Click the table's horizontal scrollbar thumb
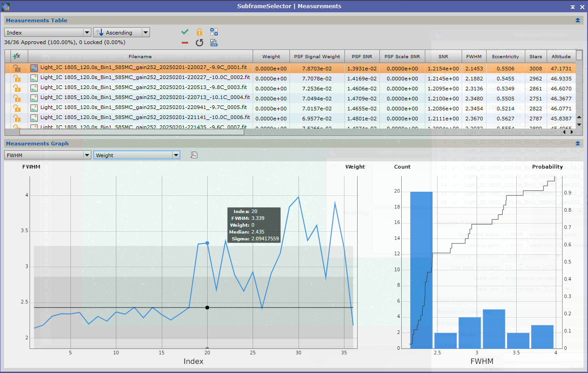This screenshot has height=373, width=588. point(132,132)
